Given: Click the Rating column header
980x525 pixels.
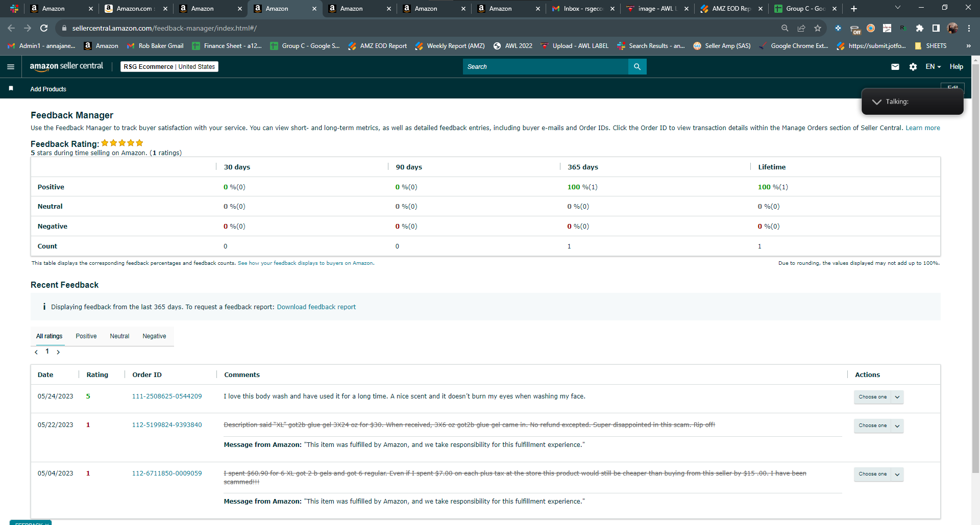Looking at the screenshot, I should 97,375.
